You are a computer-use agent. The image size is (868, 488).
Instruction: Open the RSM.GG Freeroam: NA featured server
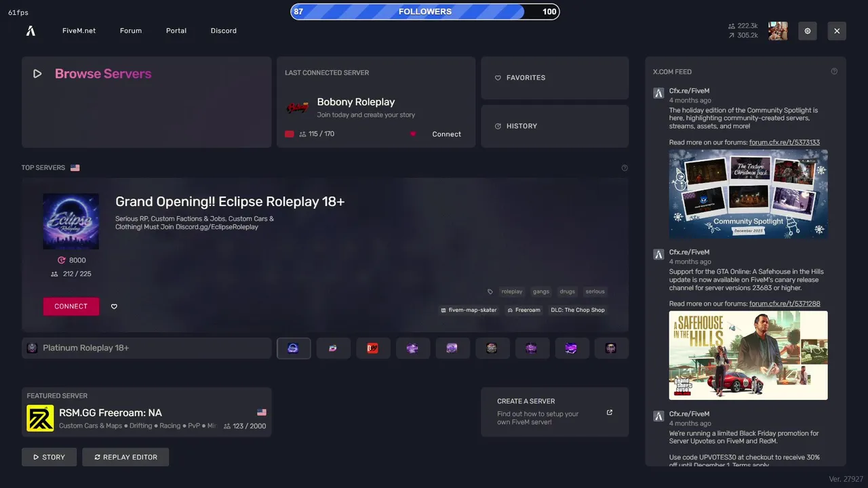click(x=146, y=412)
